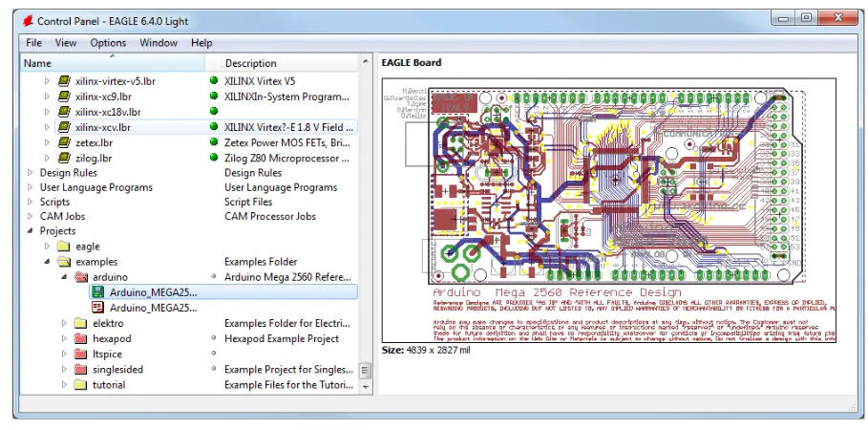Select the User Language Programs label
The height and width of the screenshot is (430, 868).
coord(95,187)
